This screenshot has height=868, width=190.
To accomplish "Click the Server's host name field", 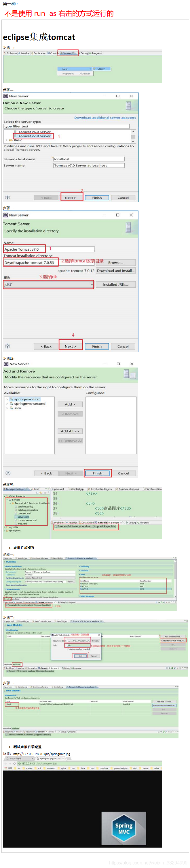I will (x=89, y=159).
